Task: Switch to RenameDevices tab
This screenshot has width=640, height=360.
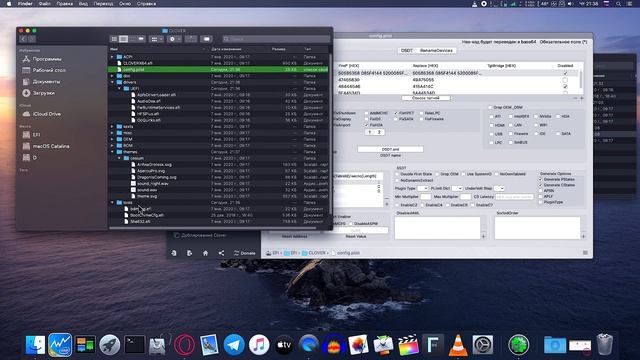Action: click(x=436, y=50)
